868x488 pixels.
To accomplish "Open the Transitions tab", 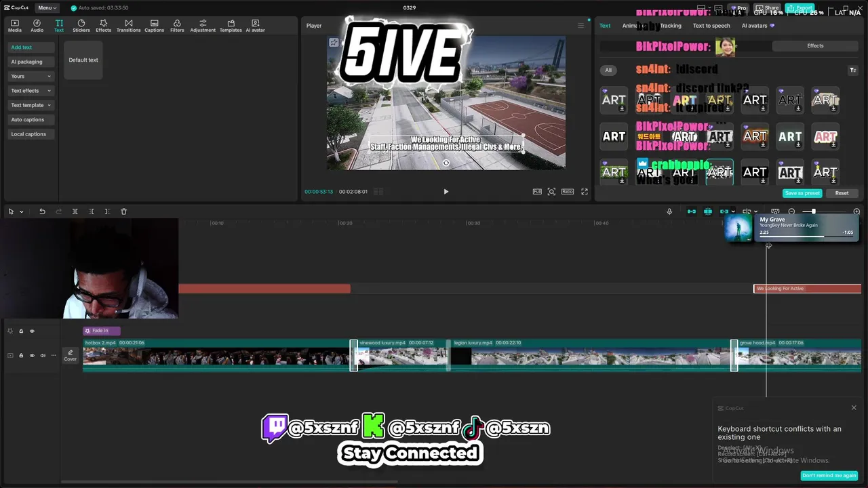I will [x=128, y=26].
